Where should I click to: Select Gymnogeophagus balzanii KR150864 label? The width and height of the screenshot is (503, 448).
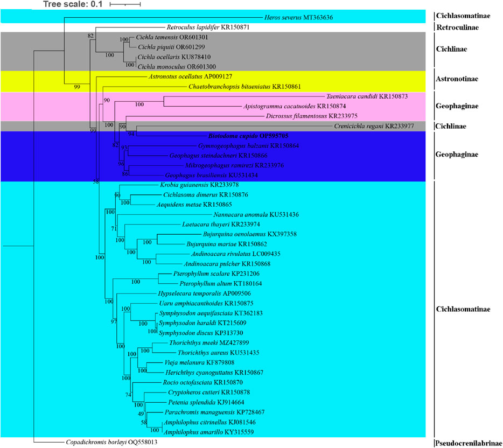pos(248,145)
